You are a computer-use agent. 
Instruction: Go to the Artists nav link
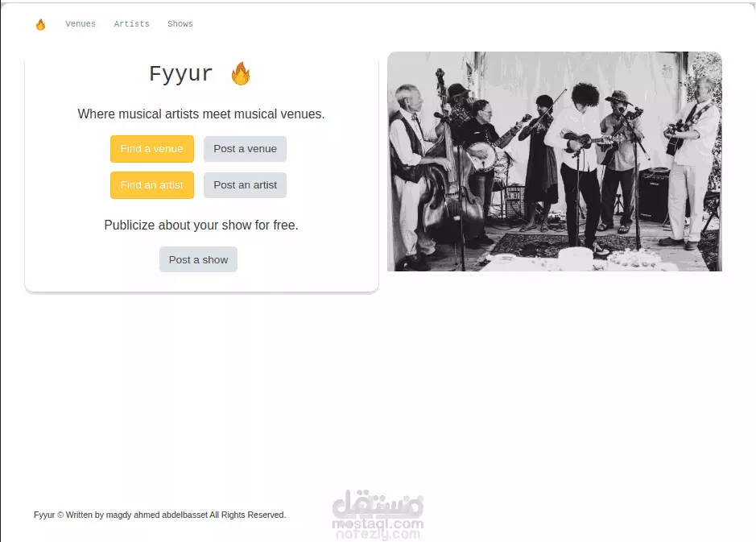coord(131,23)
